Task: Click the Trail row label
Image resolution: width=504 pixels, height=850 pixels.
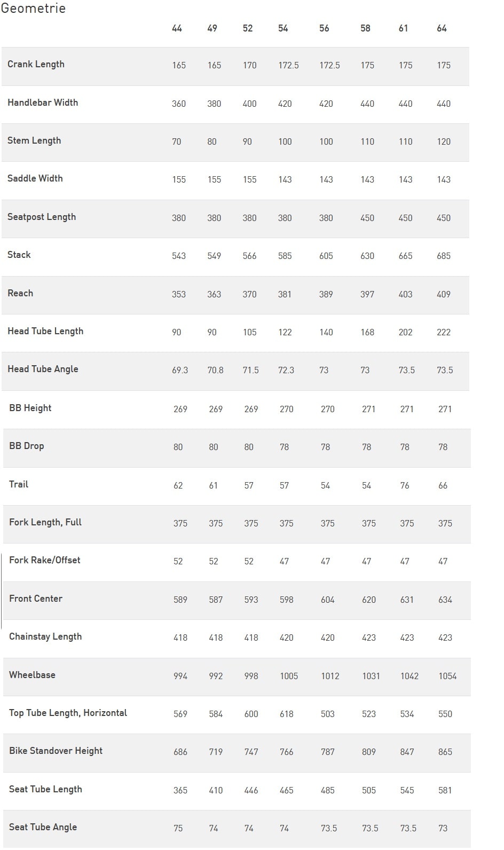Action: (x=19, y=484)
